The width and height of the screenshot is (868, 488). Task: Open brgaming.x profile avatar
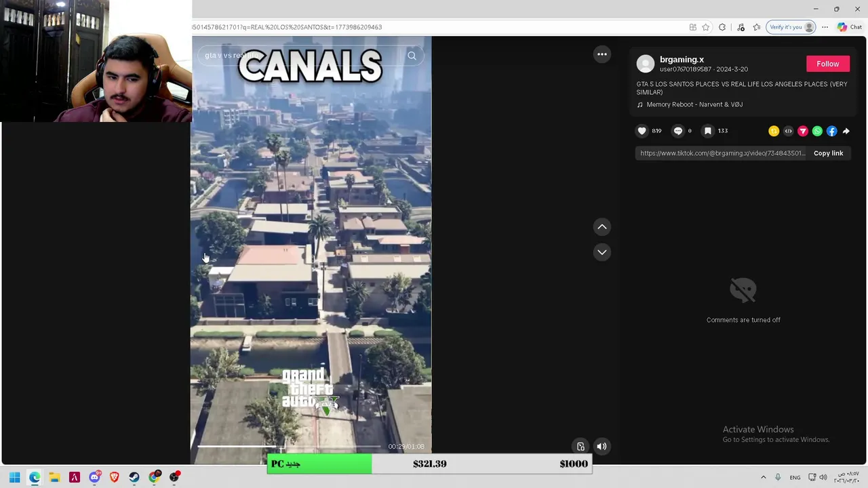point(646,64)
